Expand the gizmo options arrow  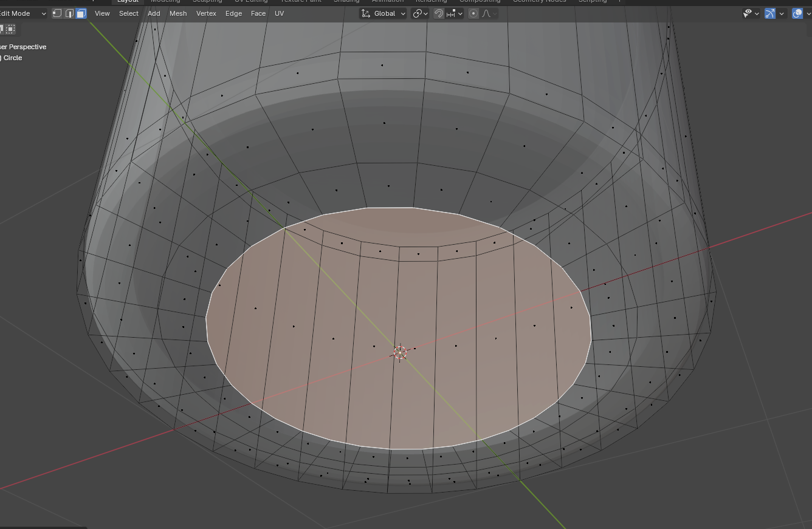pyautogui.click(x=782, y=13)
